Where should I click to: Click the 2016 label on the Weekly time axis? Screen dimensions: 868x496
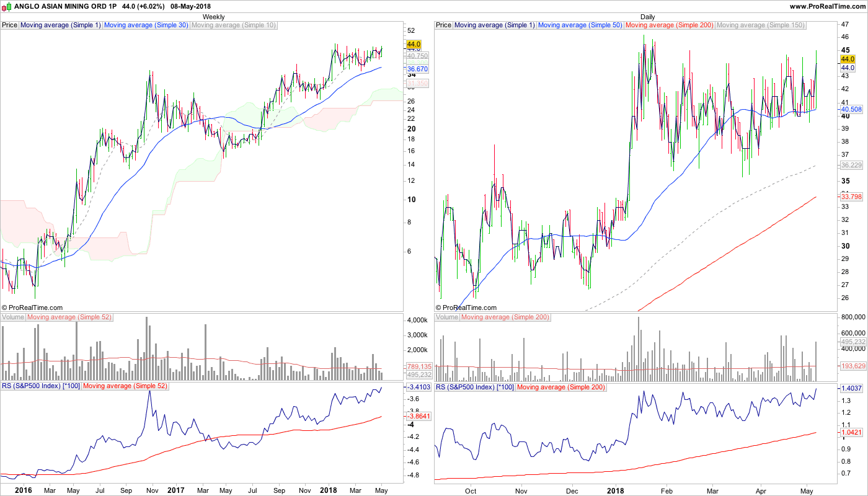23,490
